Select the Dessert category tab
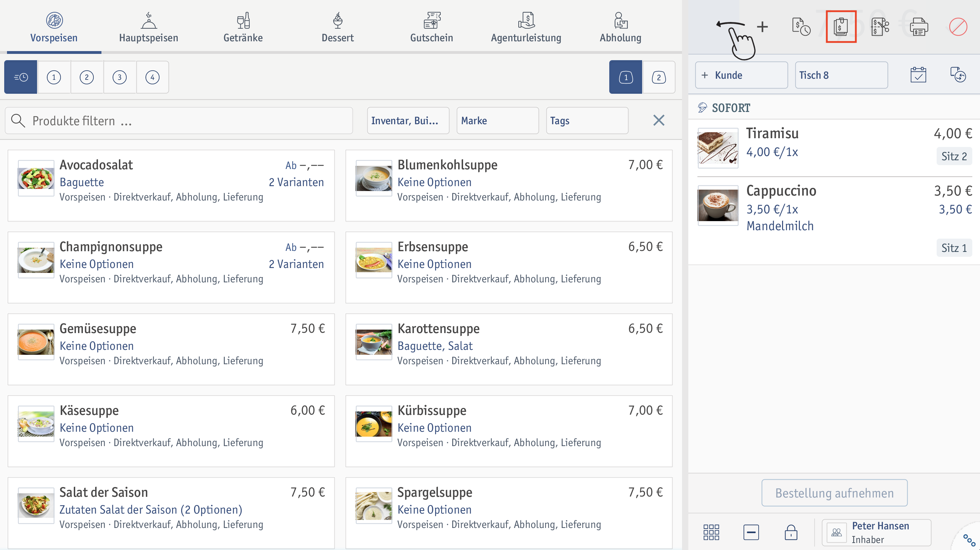The height and width of the screenshot is (550, 980). click(x=338, y=27)
